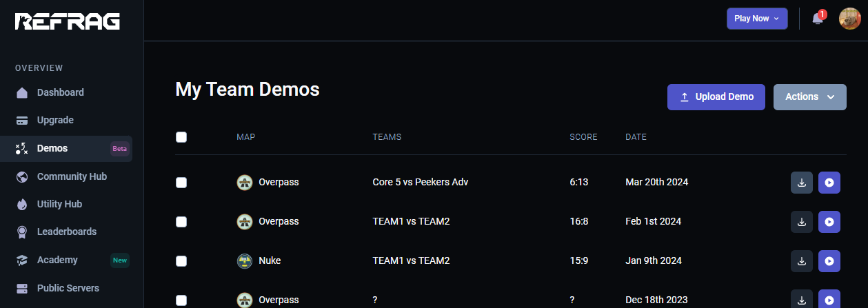Image resolution: width=868 pixels, height=308 pixels.
Task: Open the notifications bell icon
Action: tap(818, 19)
